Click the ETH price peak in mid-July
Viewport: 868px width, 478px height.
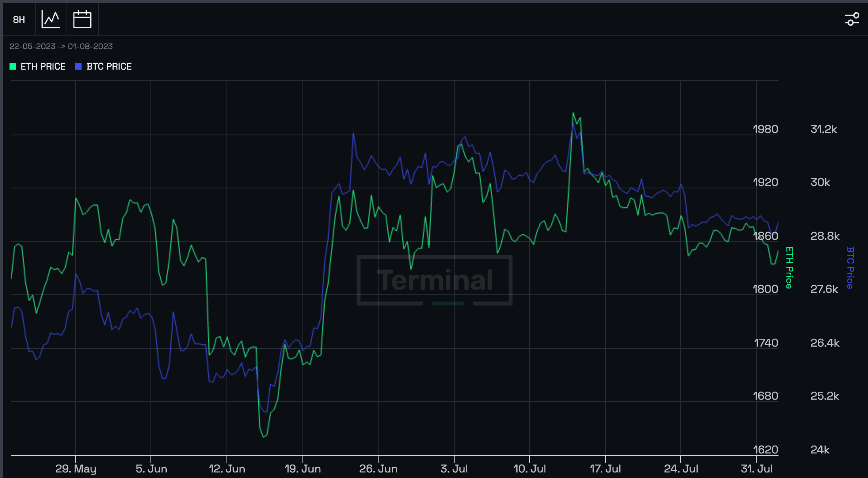coord(573,113)
